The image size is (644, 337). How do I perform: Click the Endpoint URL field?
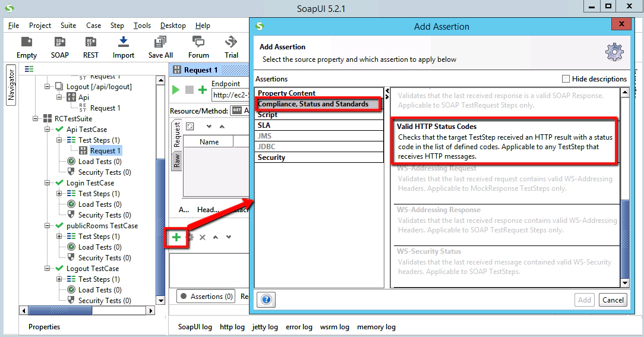click(x=231, y=95)
